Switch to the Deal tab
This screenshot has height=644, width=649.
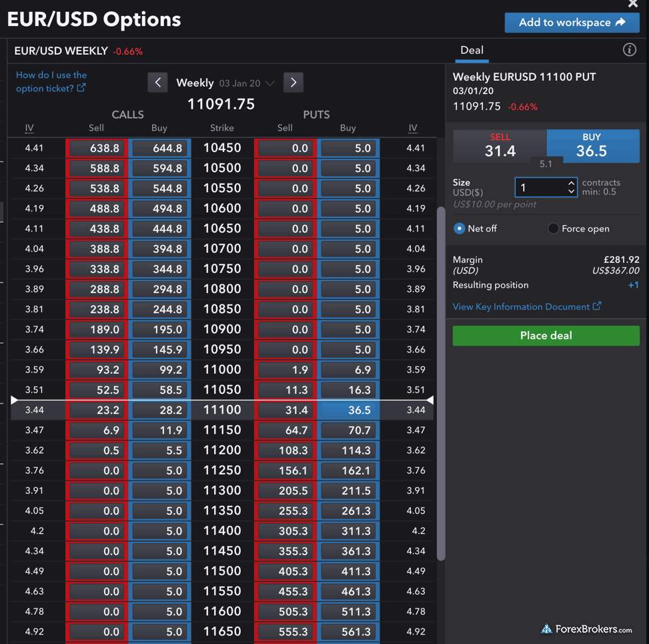click(472, 50)
